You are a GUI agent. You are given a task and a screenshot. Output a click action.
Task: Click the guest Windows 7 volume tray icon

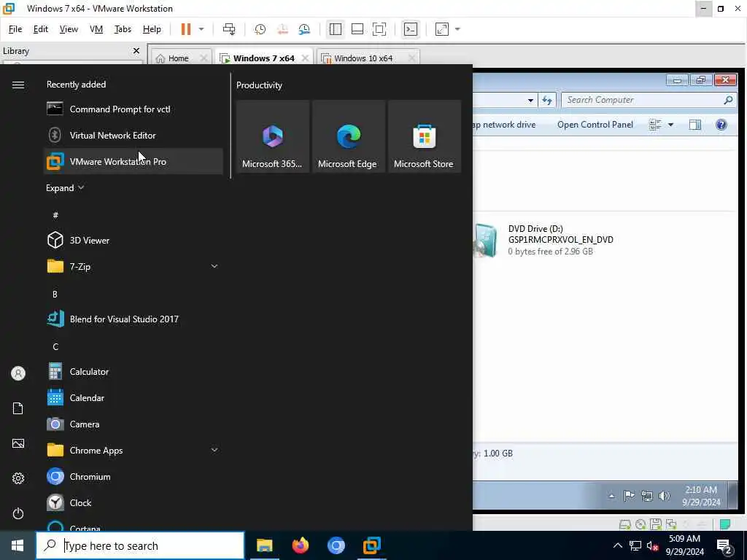(x=664, y=496)
